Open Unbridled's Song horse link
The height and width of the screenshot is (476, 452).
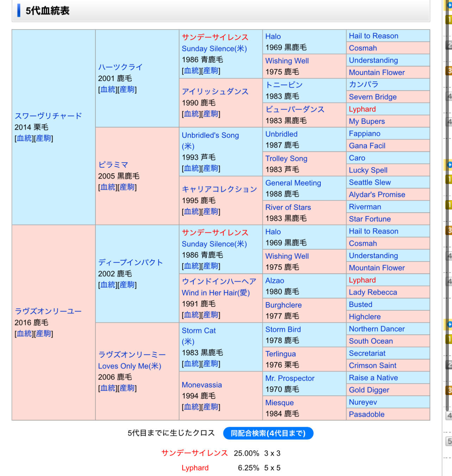pos(210,135)
